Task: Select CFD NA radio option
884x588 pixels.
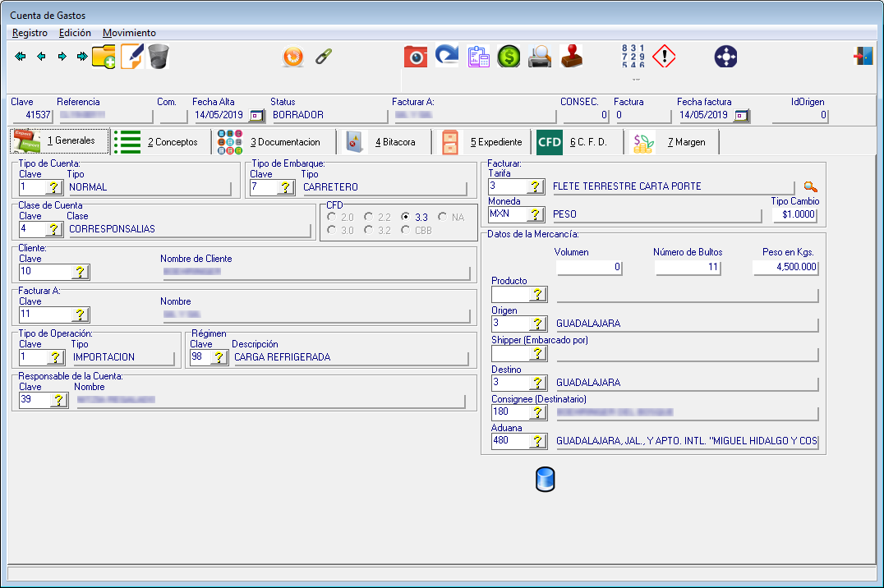Action: (x=443, y=217)
